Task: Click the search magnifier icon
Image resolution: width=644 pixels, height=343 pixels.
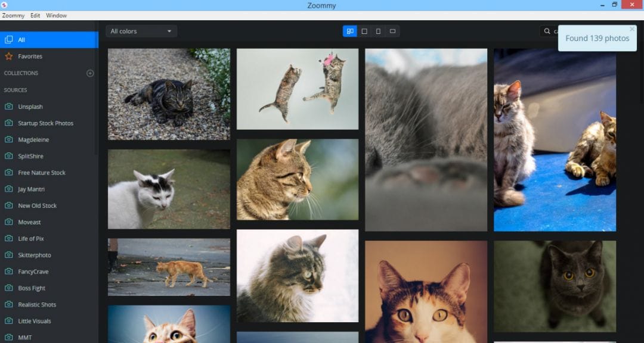Action: (x=547, y=31)
